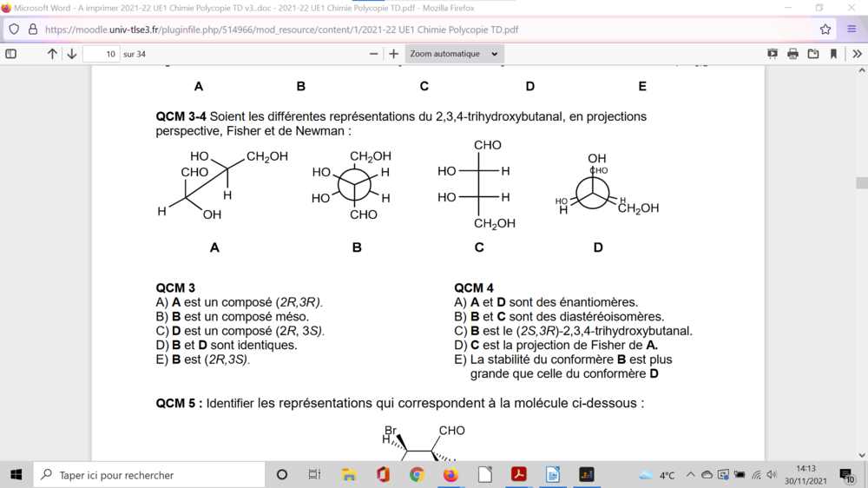Image resolution: width=868 pixels, height=488 pixels.
Task: Expand the PDF tools chevron menu
Action: coord(857,54)
